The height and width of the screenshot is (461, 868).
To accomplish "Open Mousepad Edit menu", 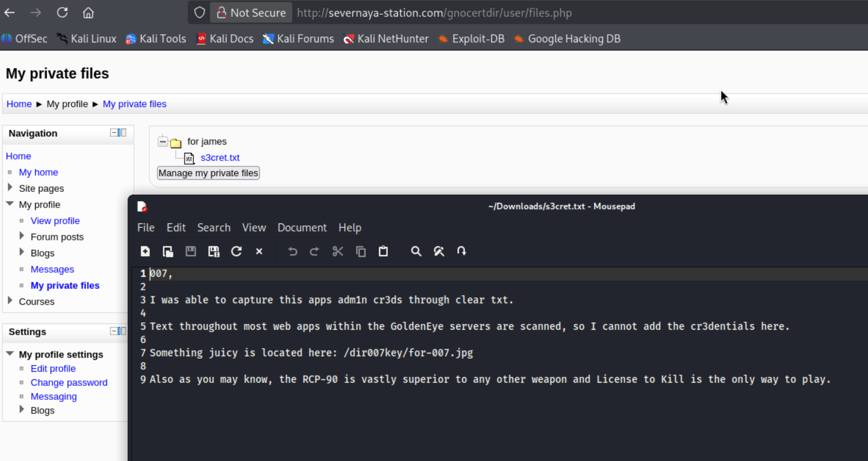I will [x=176, y=228].
